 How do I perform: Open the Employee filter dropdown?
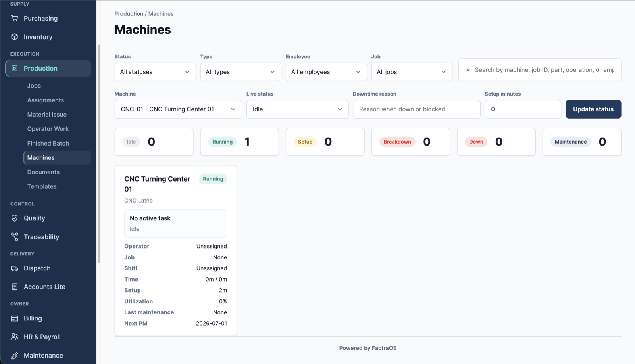[326, 72]
